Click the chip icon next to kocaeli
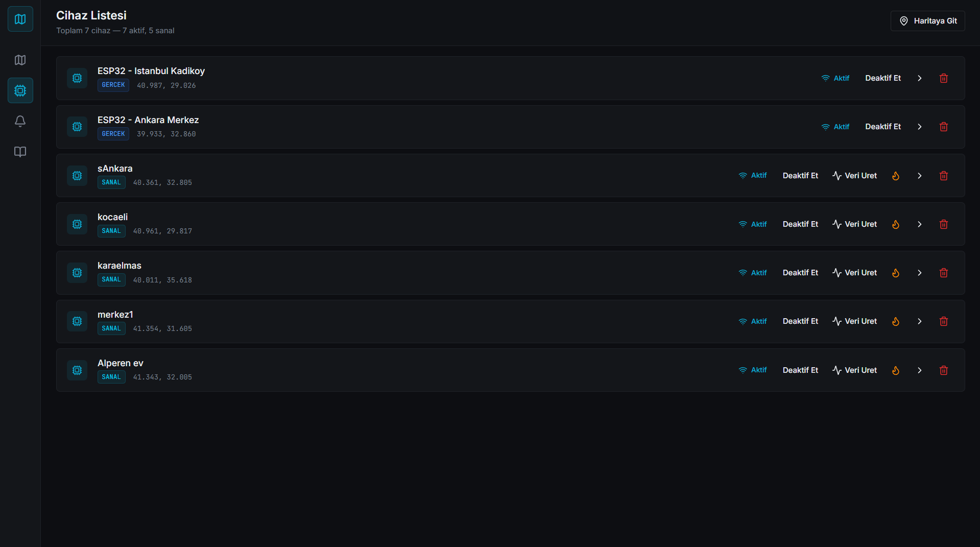This screenshot has height=547, width=980. tap(77, 224)
